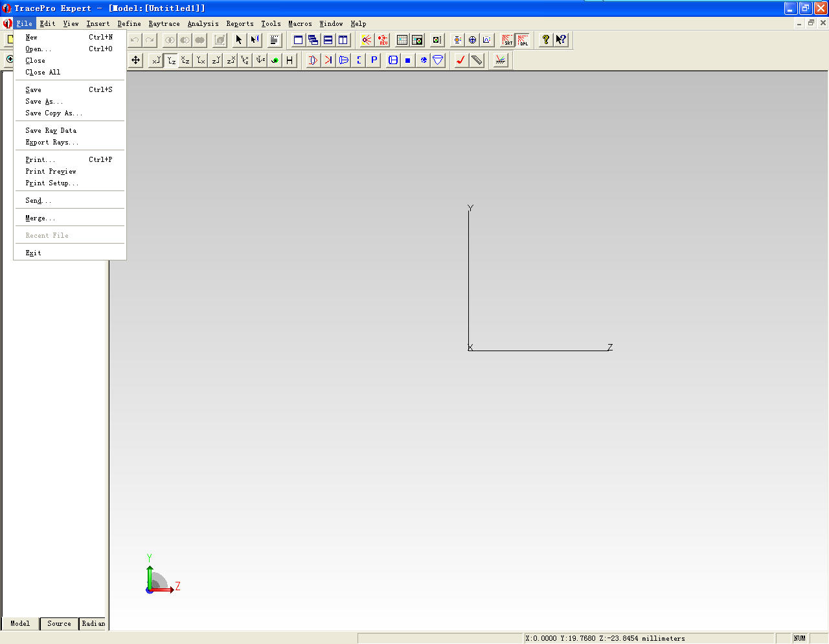Screen dimensions: 829x644
Task: Select Save As... menu entry
Action: click(70, 102)
